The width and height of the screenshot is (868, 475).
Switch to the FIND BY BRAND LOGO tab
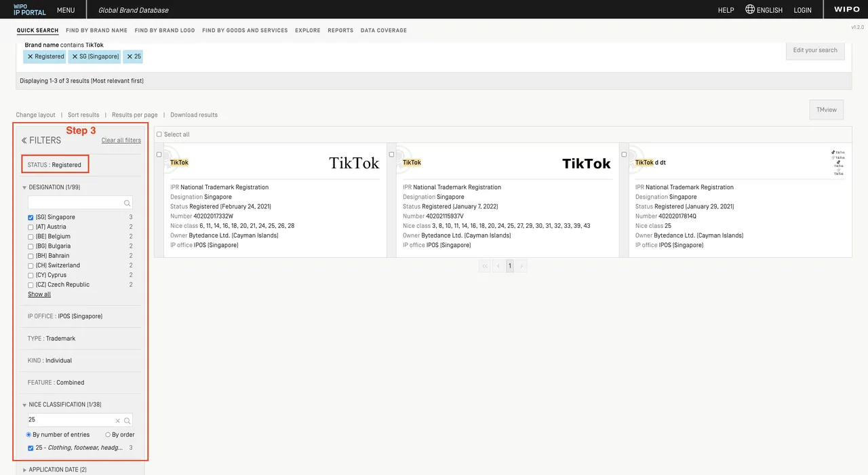(x=167, y=31)
